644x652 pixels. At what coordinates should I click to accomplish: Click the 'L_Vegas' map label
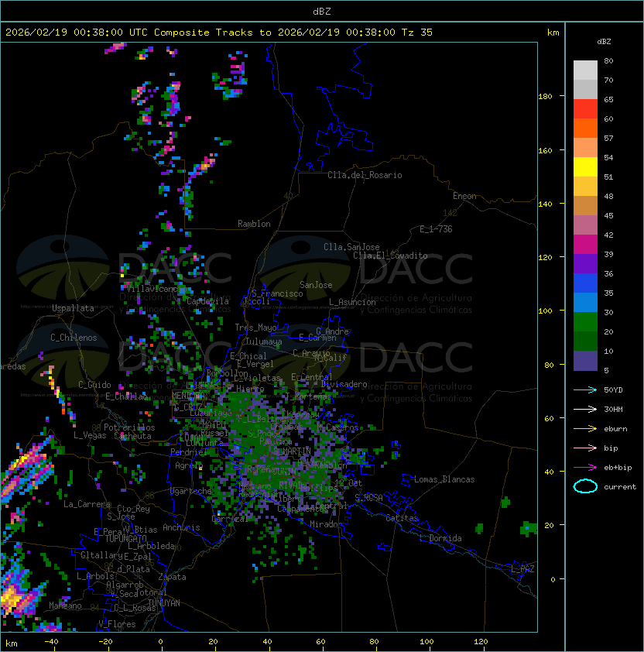[90, 435]
